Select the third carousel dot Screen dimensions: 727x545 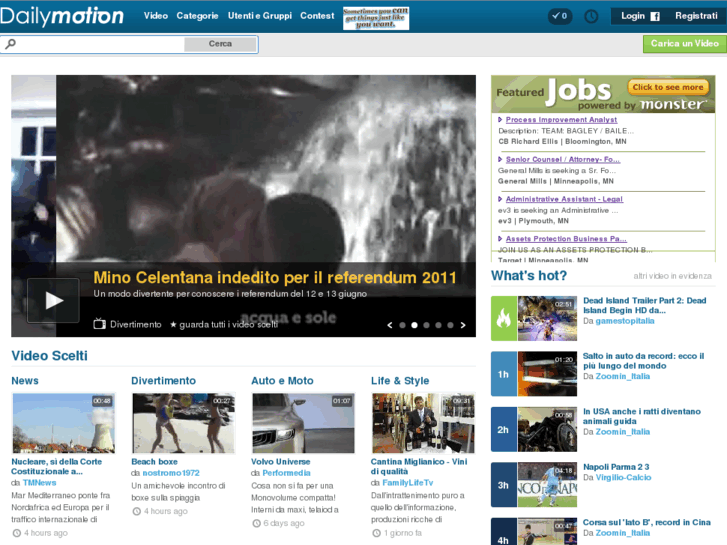coord(427,325)
